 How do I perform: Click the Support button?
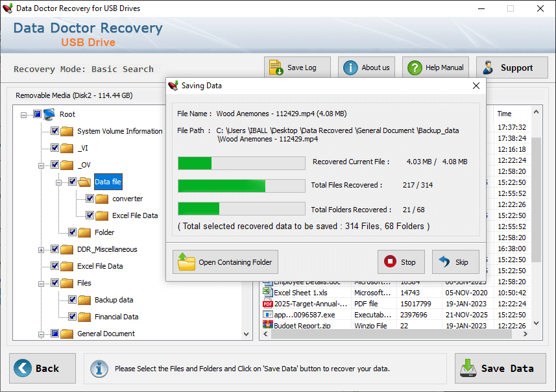coord(512,67)
